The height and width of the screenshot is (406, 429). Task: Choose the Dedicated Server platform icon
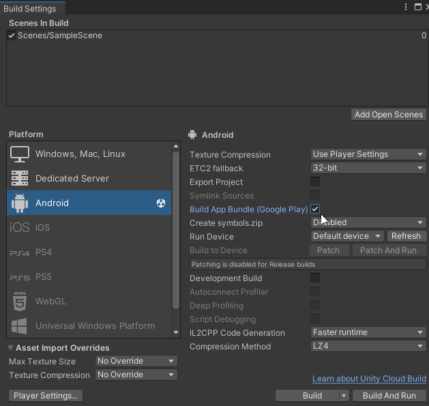point(20,179)
